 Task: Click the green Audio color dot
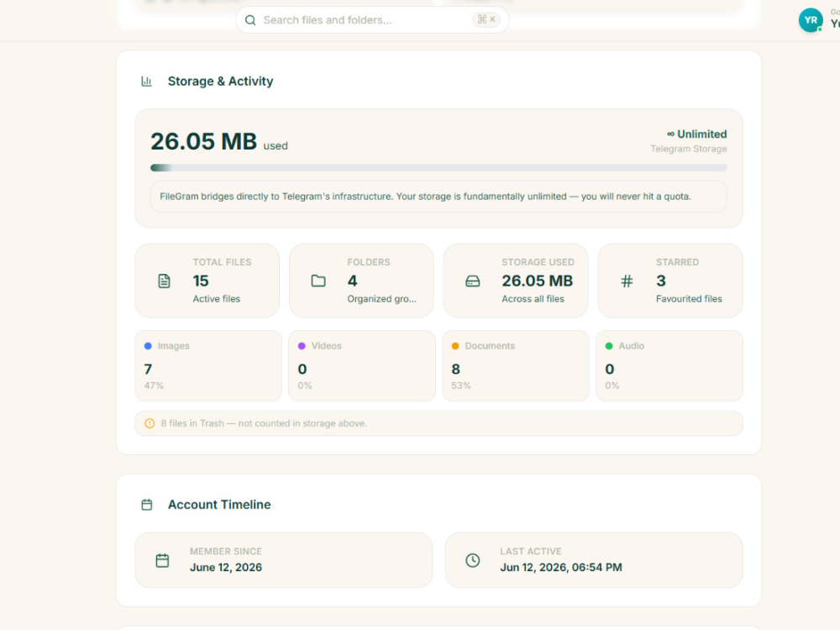coord(609,346)
